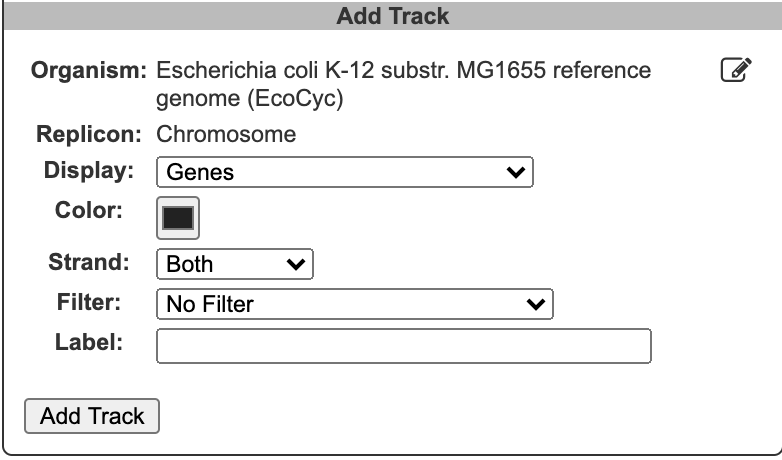Click the edit organism pencil icon
Image resolution: width=782 pixels, height=460 pixels.
(x=735, y=71)
